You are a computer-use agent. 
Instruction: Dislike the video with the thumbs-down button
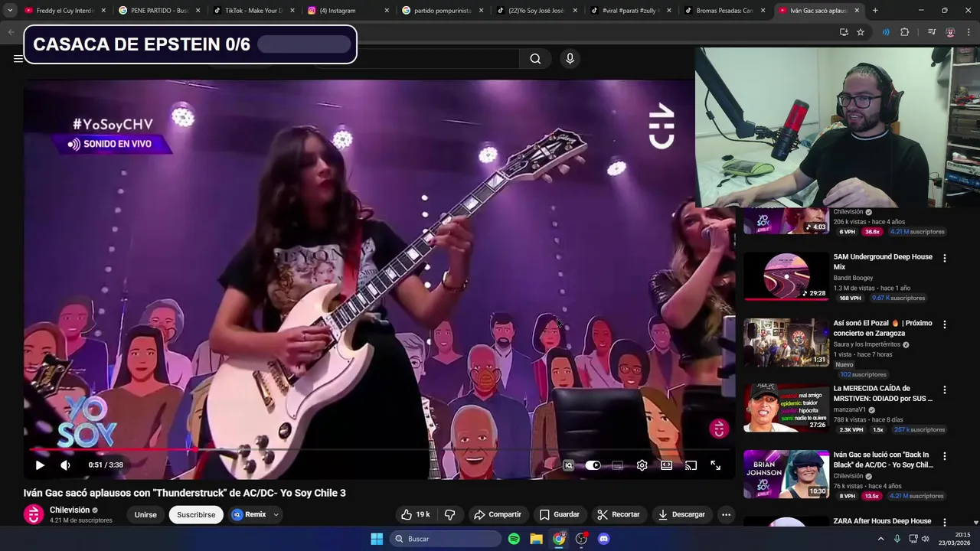click(450, 514)
